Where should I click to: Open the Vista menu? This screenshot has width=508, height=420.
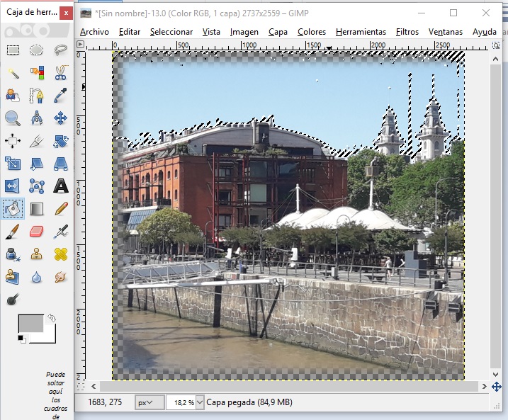pyautogui.click(x=211, y=32)
